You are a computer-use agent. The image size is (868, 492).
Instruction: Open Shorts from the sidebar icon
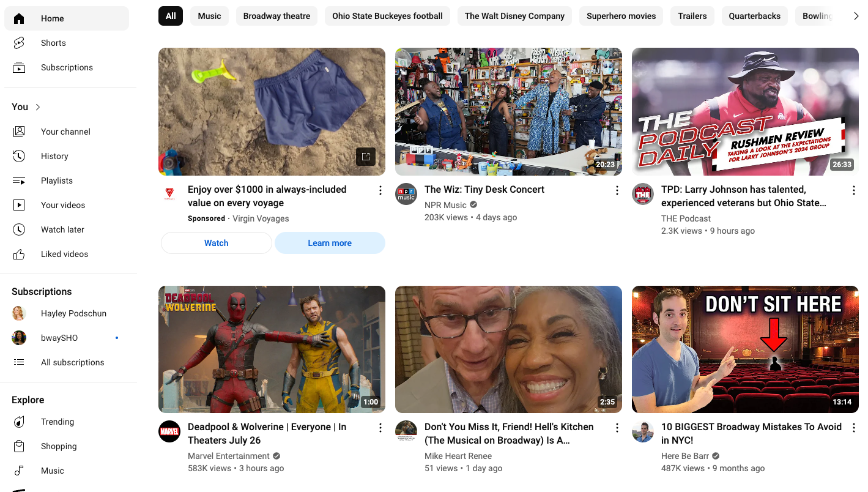point(19,43)
